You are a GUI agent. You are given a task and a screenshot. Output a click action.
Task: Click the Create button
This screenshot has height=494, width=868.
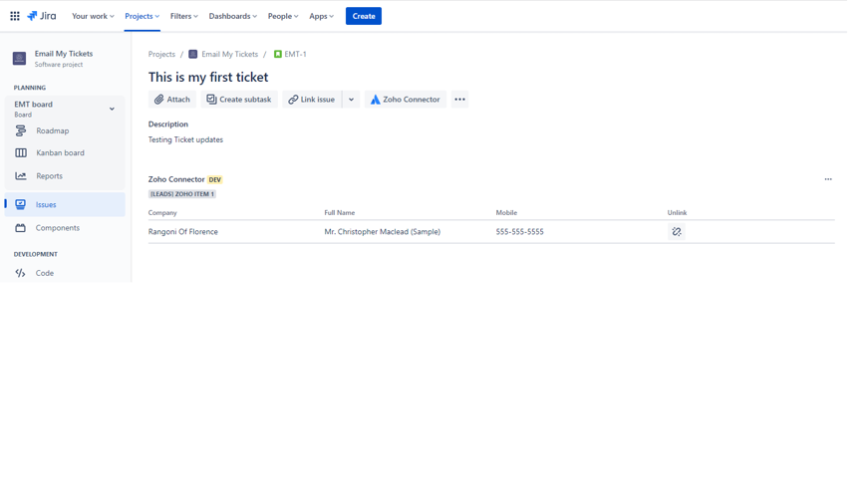(364, 16)
